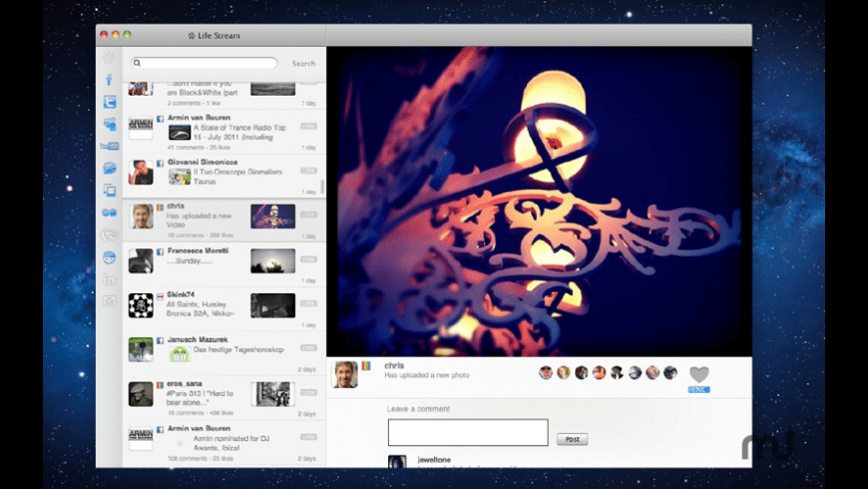
Task: Click the blue label under the heart
Action: (699, 390)
